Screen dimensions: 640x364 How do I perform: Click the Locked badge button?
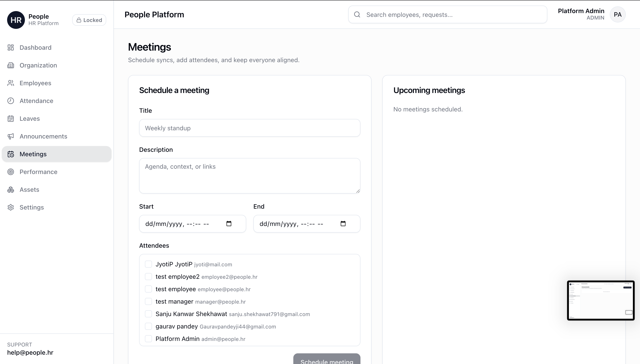(x=89, y=20)
